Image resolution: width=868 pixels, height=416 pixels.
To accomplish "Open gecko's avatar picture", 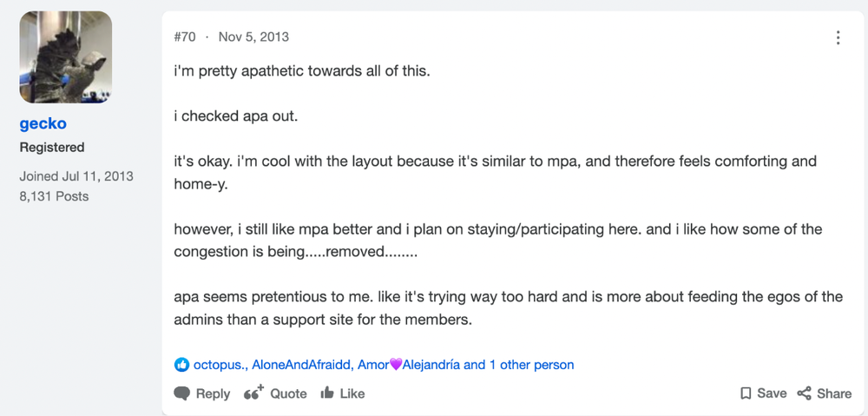I will pyautogui.click(x=66, y=57).
